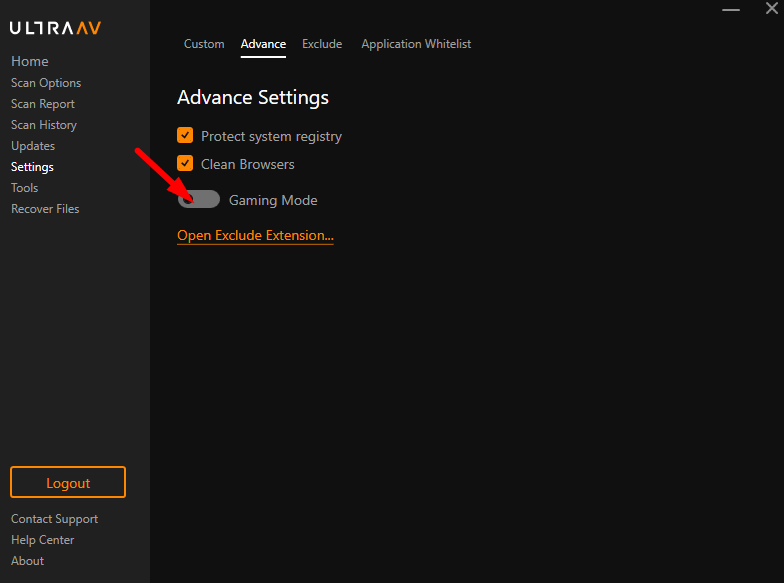Screen dimensions: 784x583
Task: Minimize the UltraAV window
Action: (733, 9)
